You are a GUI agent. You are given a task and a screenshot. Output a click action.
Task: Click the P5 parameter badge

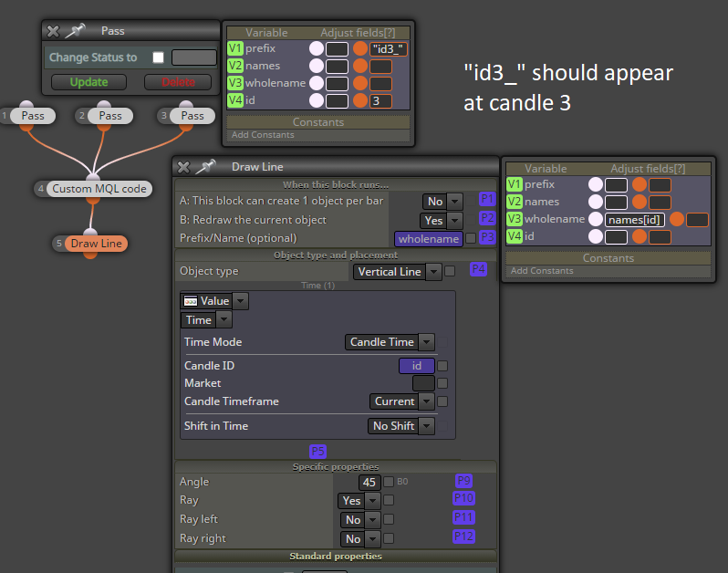click(x=318, y=451)
